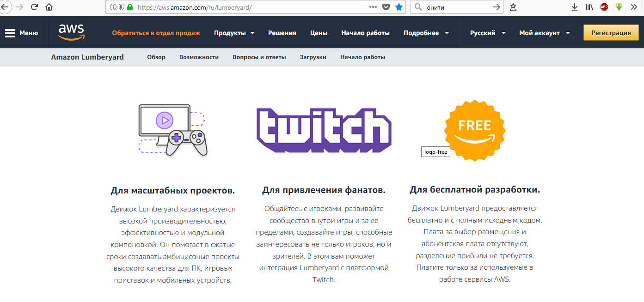Image resolution: width=644 pixels, height=302 pixels.
Task: Open the browser home page icon
Action: 49,7
